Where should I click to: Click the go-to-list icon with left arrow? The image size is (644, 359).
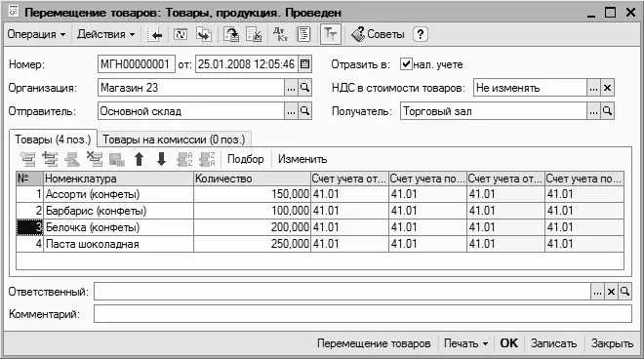pyautogui.click(x=155, y=35)
